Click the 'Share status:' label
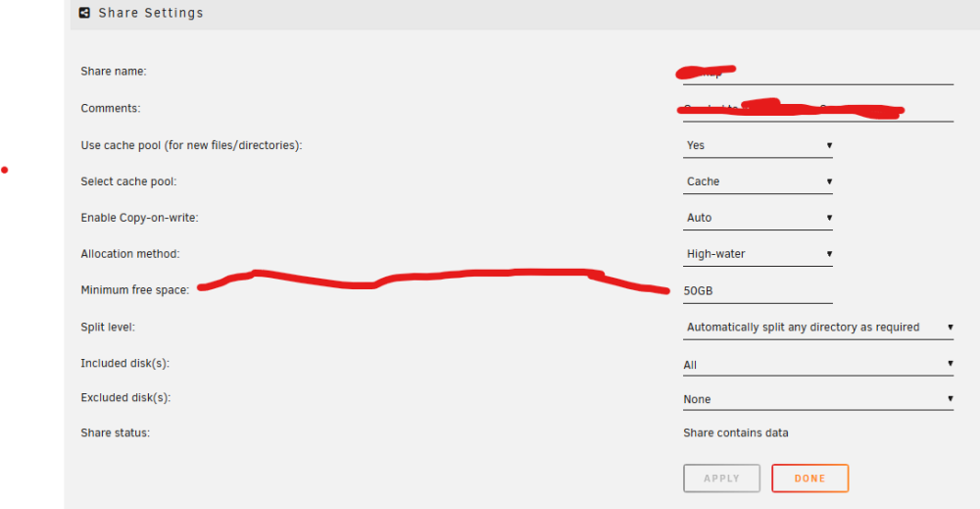The width and height of the screenshot is (980, 509). coord(115,433)
